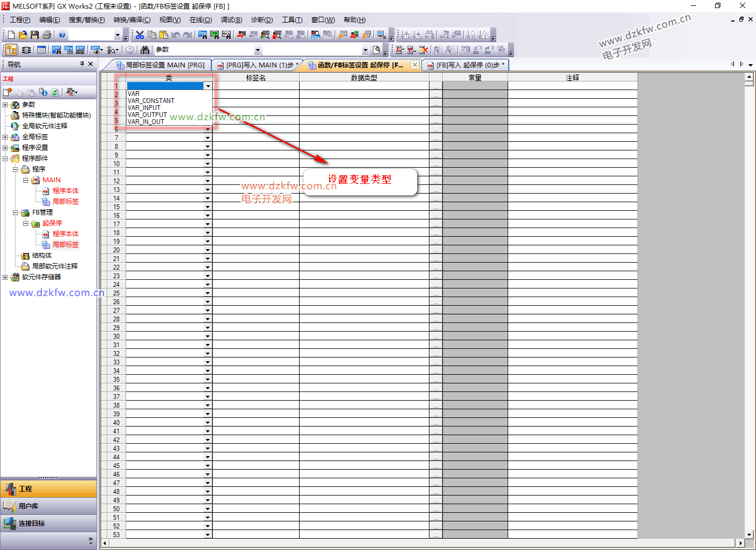Click the Print icon in toolbar

point(47,35)
